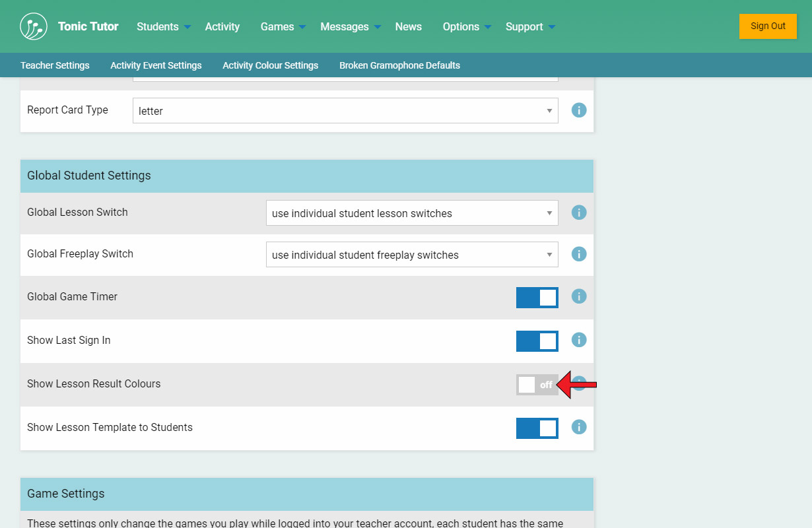Click info icon beside Global Freeplay Switch
The height and width of the screenshot is (528, 812).
[579, 254]
